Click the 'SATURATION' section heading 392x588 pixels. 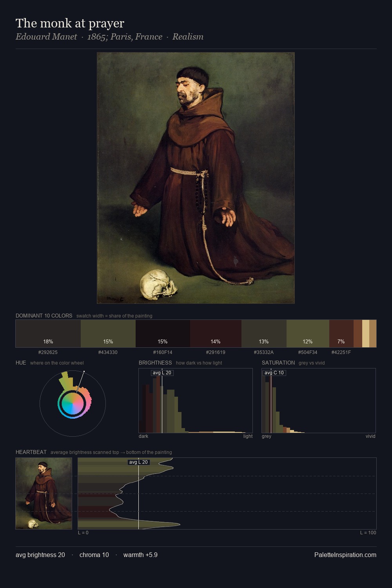click(278, 363)
